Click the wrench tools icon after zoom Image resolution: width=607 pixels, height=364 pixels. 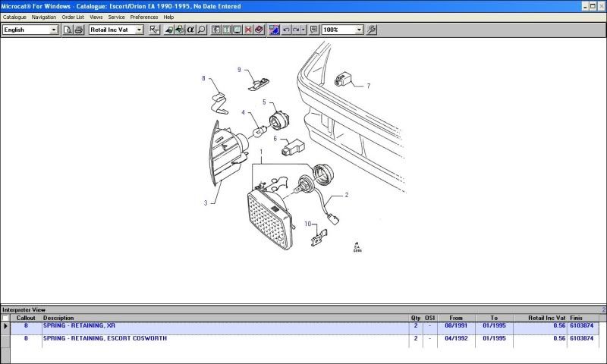click(x=371, y=30)
